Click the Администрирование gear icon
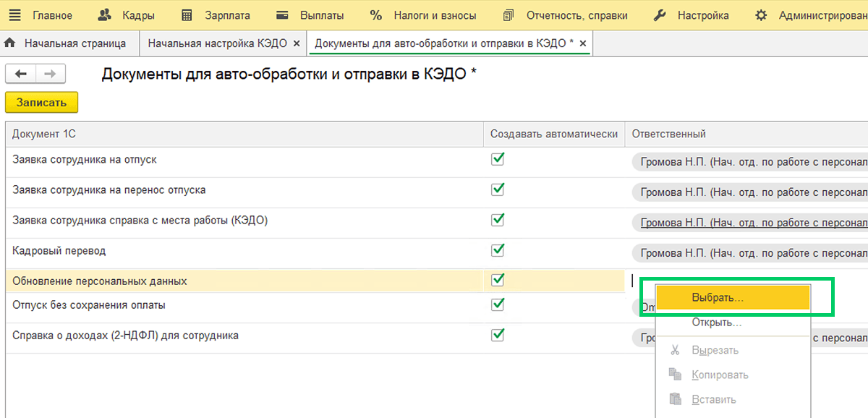The image size is (868, 418). (761, 14)
